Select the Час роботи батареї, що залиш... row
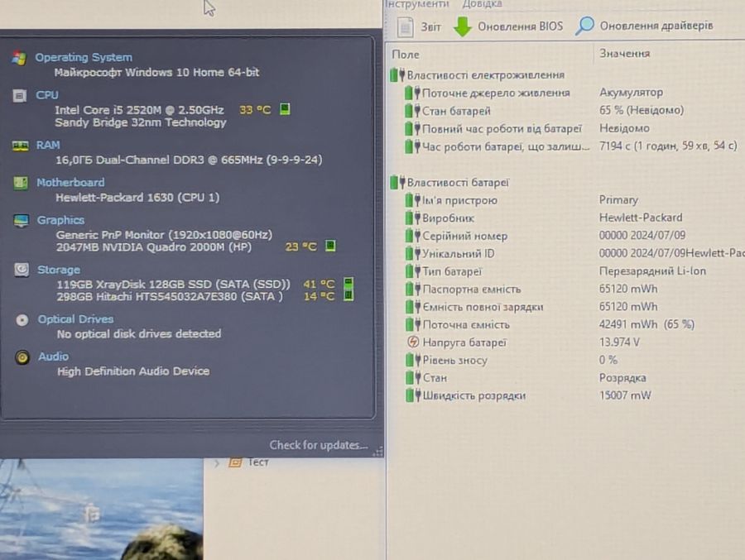Image resolution: width=745 pixels, height=560 pixels. click(574, 146)
